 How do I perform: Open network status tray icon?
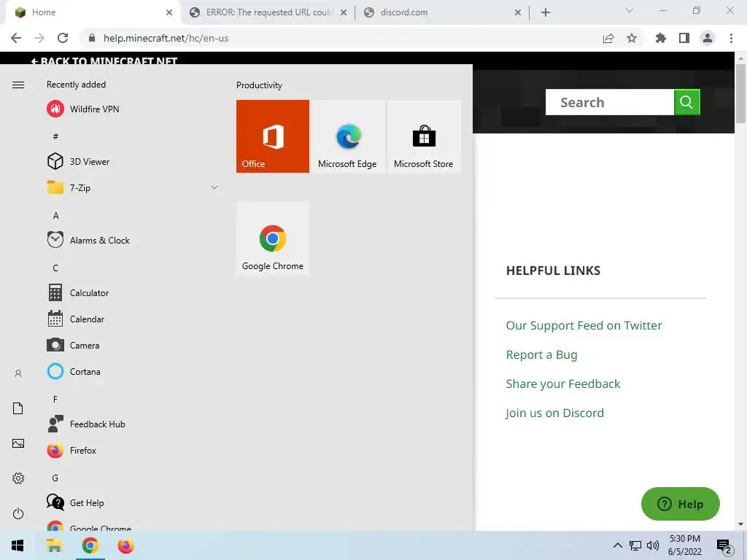click(x=635, y=545)
